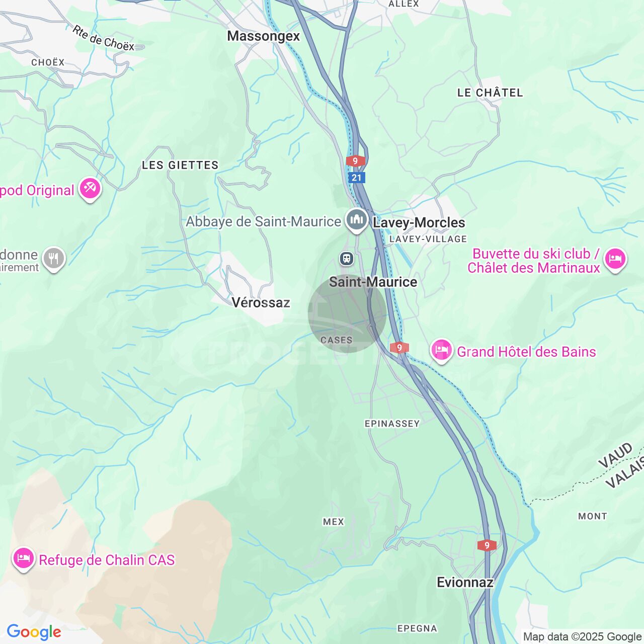Open the Grand Hôtel des Bains hotel pin
The width and height of the screenshot is (644, 644).
tap(442, 350)
